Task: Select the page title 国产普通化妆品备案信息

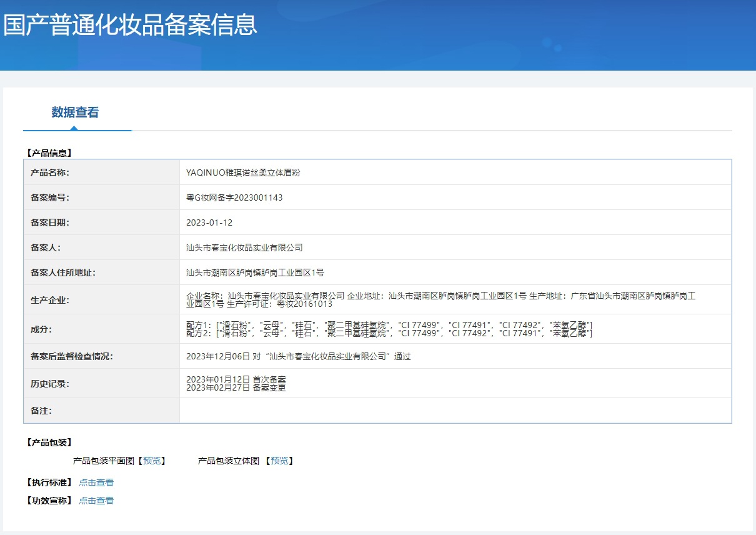Action: 130,25
